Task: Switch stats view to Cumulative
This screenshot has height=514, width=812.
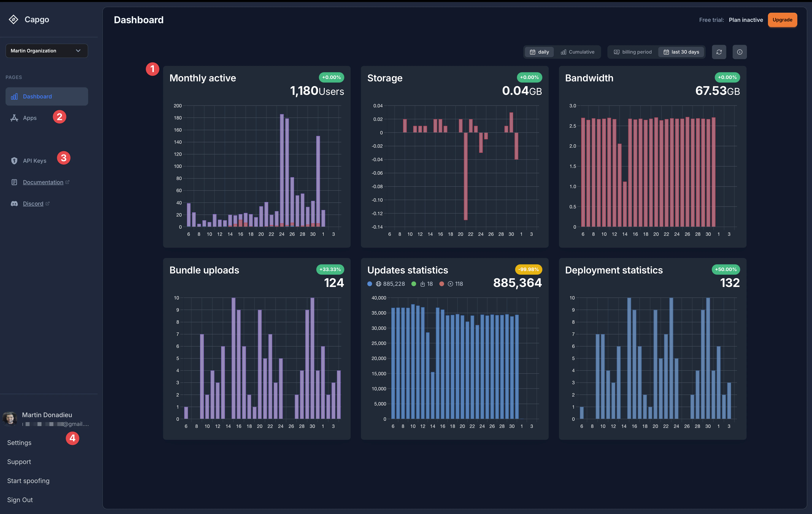Action: pyautogui.click(x=578, y=52)
